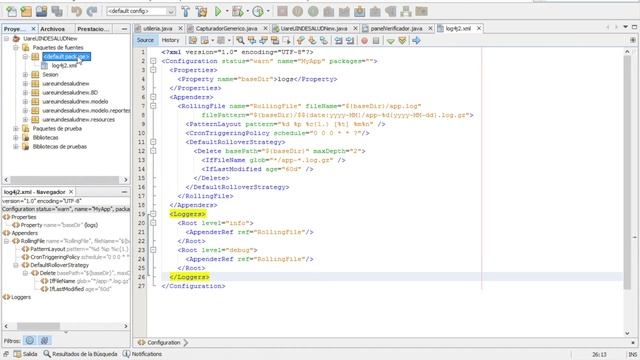Screen dimensions: 640x360
Task: Click the Shift Line Right icon
Action: [x=350, y=40]
